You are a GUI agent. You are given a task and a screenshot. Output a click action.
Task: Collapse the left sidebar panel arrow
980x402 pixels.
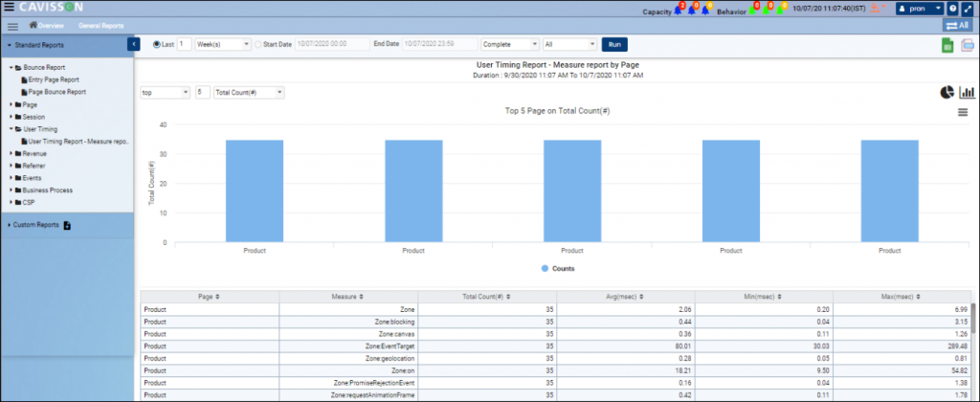tap(134, 44)
